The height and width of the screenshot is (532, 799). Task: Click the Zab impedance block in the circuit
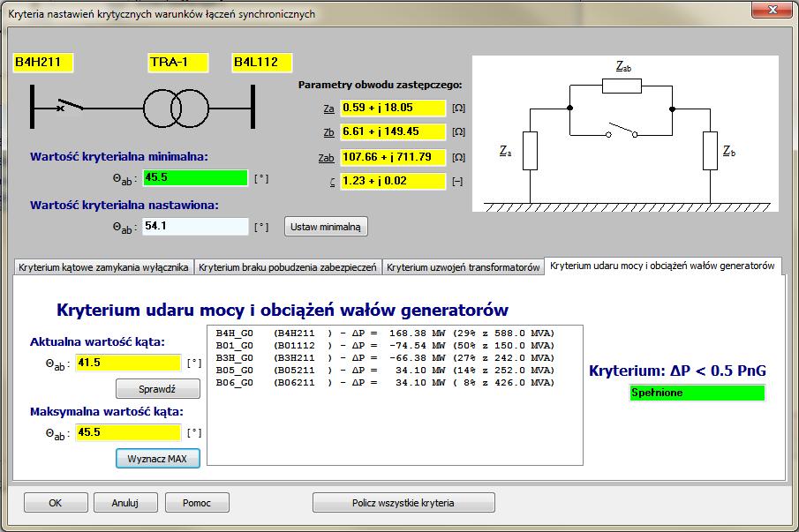coord(622,86)
